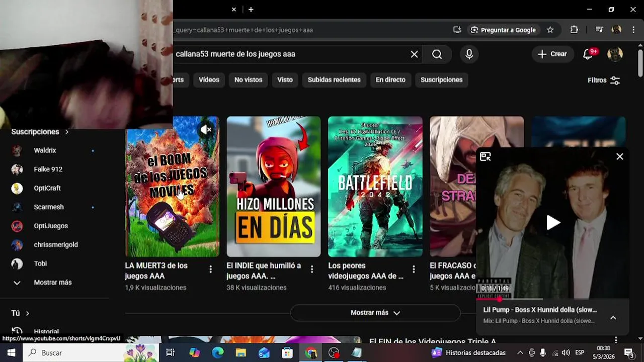Open options for El INDIE que humilló video
Screen dimensions: 644x362
tap(312, 270)
